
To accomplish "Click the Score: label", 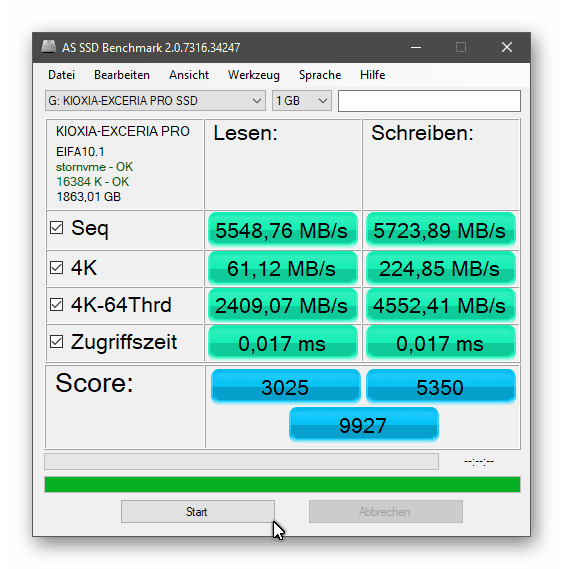I will coord(94,383).
